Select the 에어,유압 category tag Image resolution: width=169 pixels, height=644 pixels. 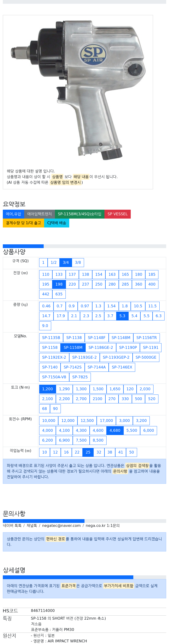pos(14,214)
